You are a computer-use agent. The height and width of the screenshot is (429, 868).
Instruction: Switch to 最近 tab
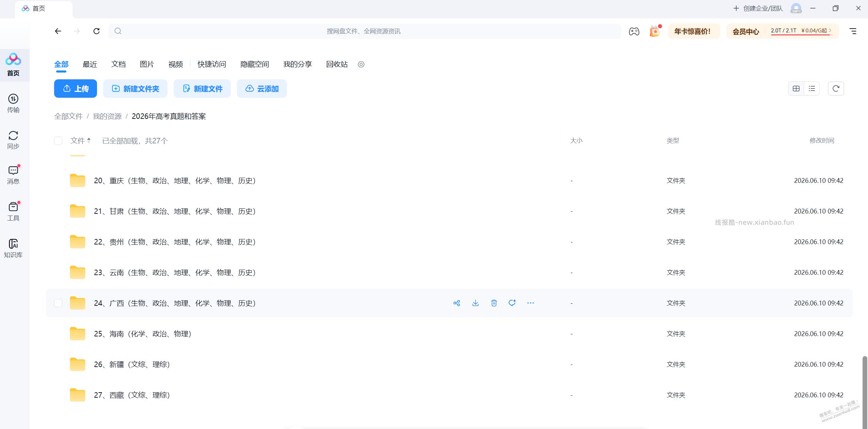pos(90,64)
